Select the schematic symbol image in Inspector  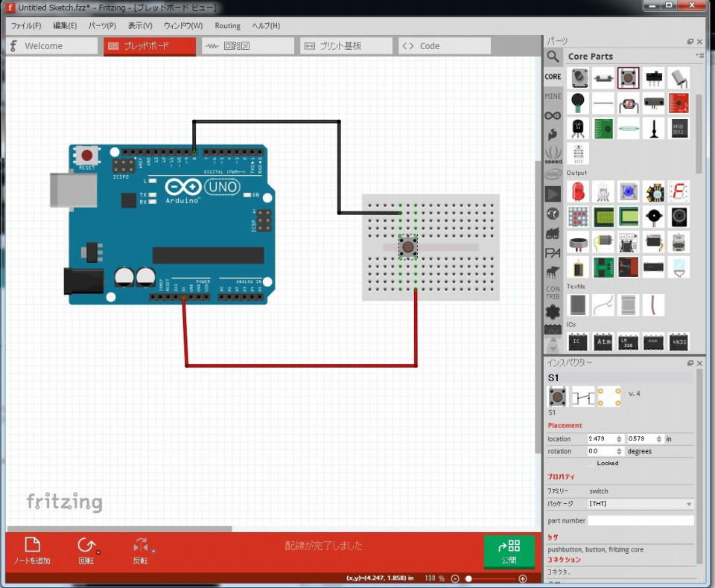click(584, 397)
